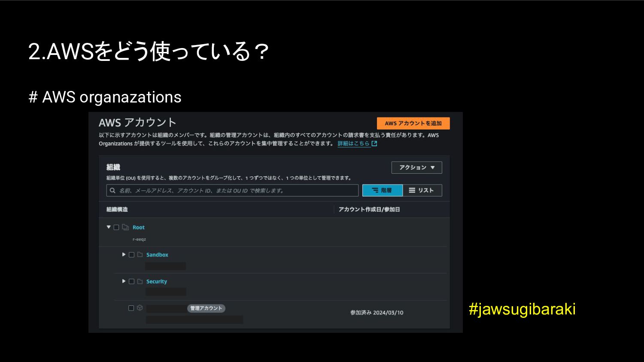Click the Root organization icon

(x=125, y=227)
